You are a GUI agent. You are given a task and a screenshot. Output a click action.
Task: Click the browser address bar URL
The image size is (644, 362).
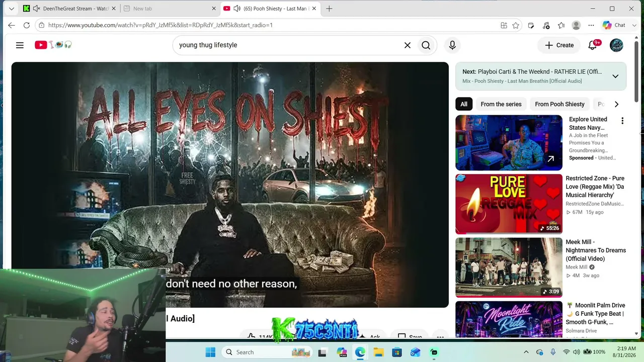point(160,25)
